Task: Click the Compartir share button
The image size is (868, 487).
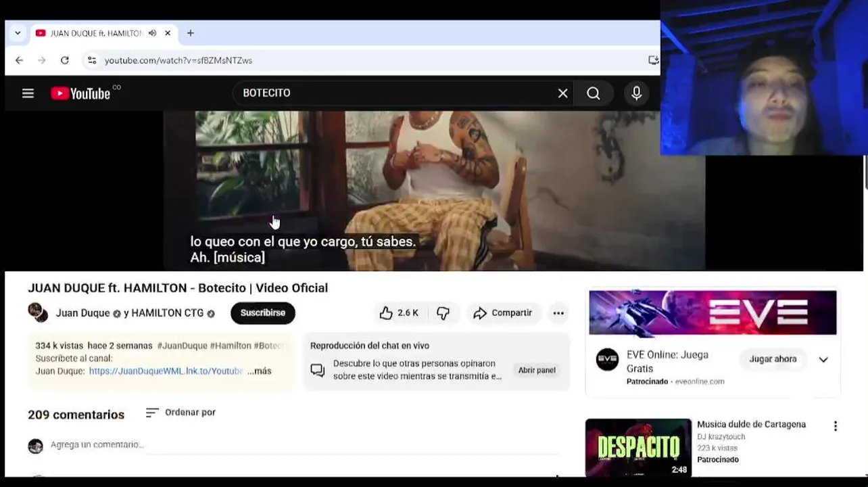Action: pos(503,312)
